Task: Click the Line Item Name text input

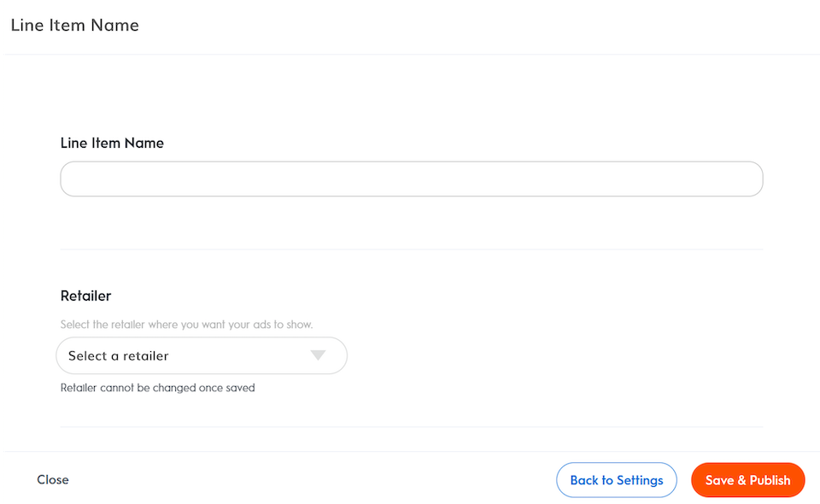Action: 410,179
